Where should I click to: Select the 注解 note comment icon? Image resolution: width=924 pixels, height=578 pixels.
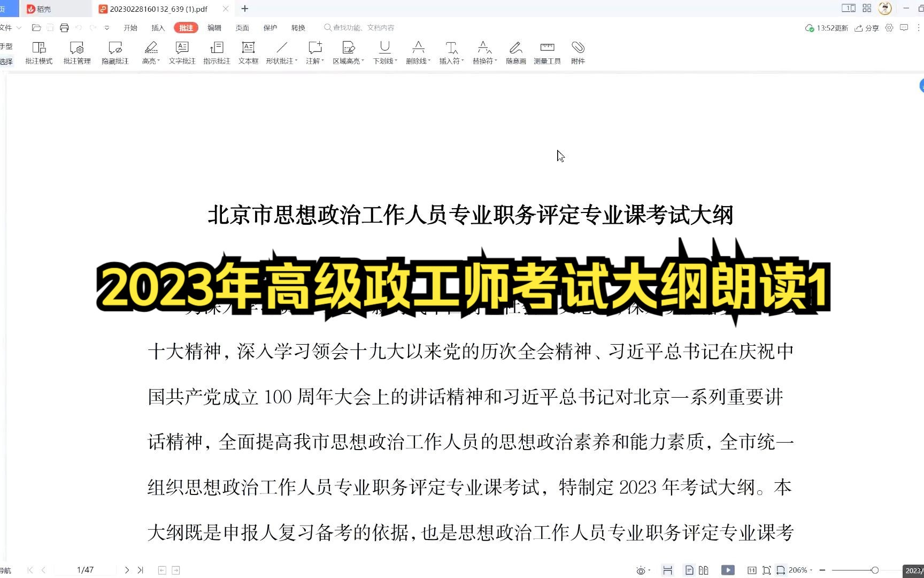tap(315, 48)
